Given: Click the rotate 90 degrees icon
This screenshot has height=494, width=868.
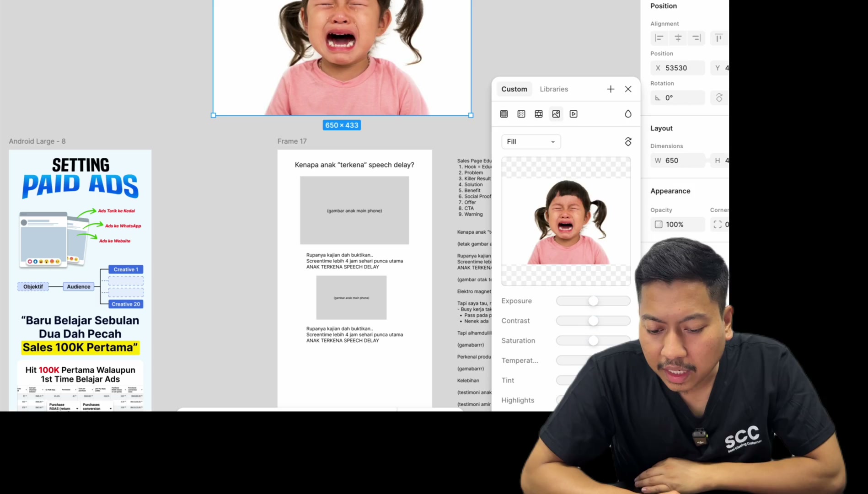Looking at the screenshot, I should 719,98.
